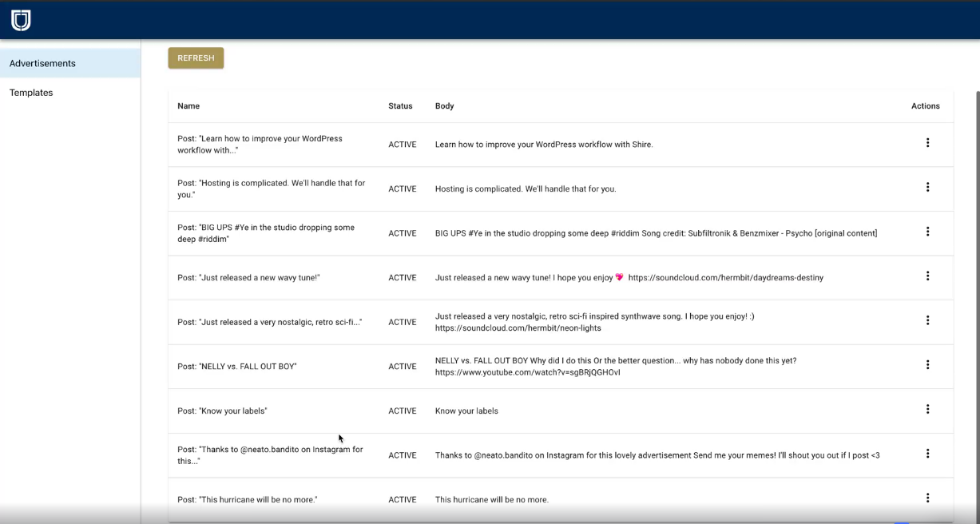Open actions menu for Hosting is complicated post
Image resolution: width=980 pixels, height=524 pixels.
(927, 187)
